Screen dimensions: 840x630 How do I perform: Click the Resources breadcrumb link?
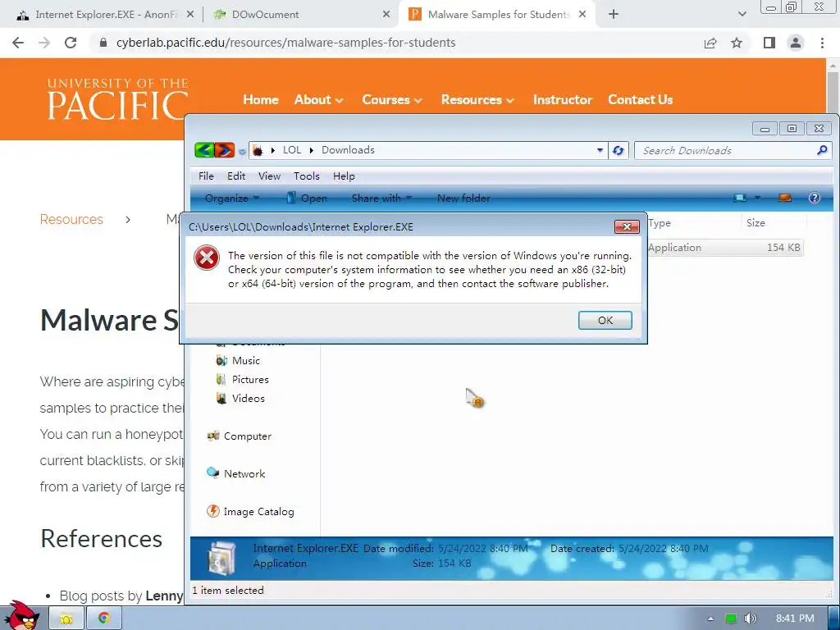click(x=71, y=219)
